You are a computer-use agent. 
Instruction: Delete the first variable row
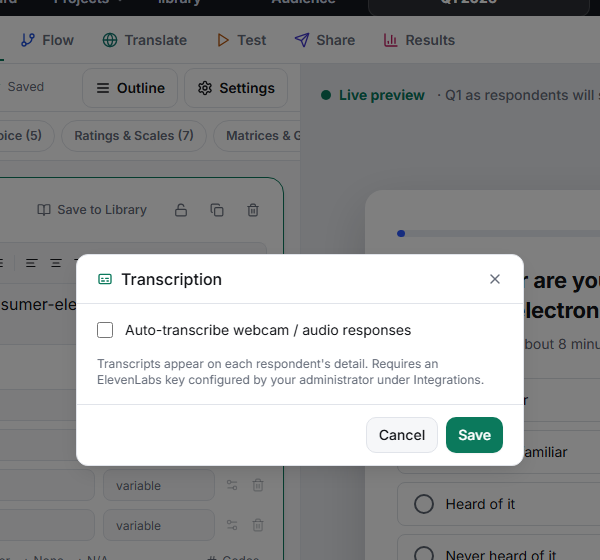coord(258,485)
